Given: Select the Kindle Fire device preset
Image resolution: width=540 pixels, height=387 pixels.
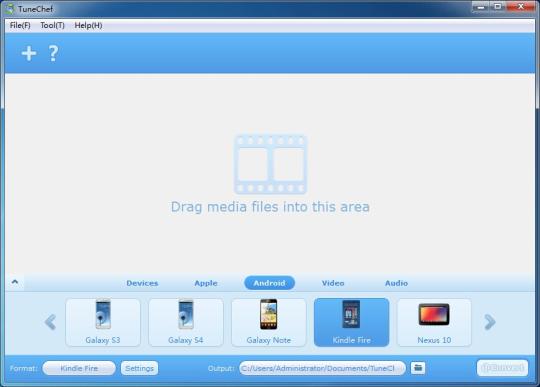Looking at the screenshot, I should pos(352,322).
